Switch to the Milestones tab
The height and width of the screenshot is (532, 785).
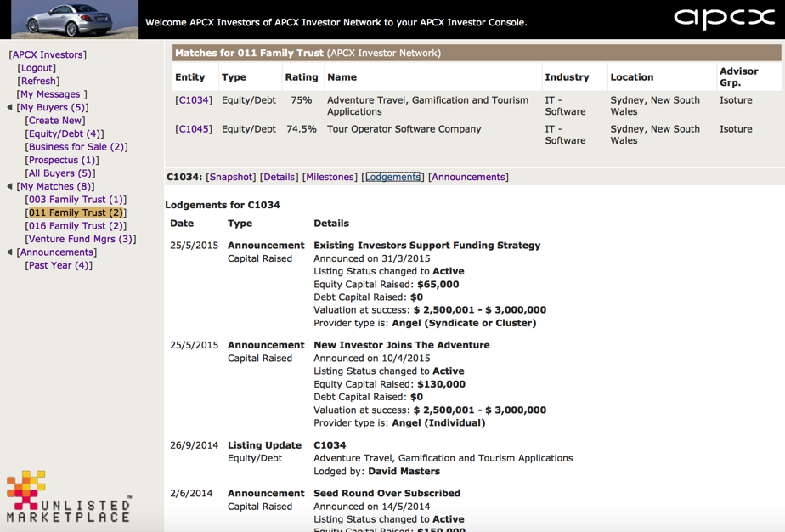click(x=330, y=177)
